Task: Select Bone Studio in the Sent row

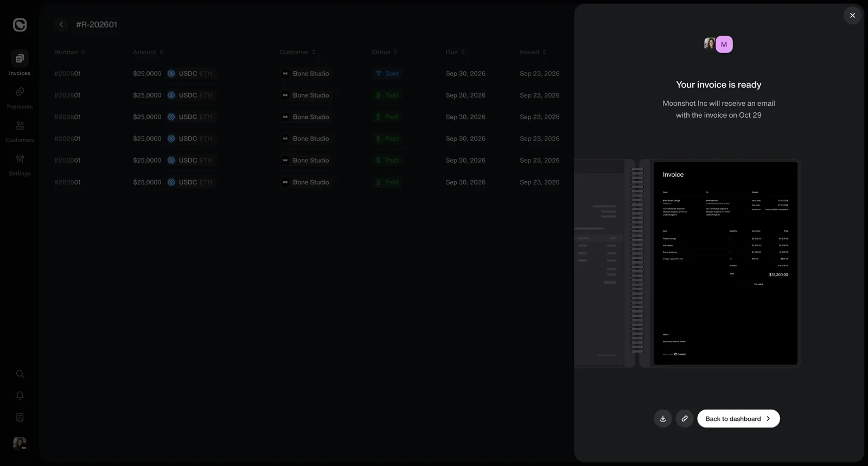Action: [x=305, y=74]
